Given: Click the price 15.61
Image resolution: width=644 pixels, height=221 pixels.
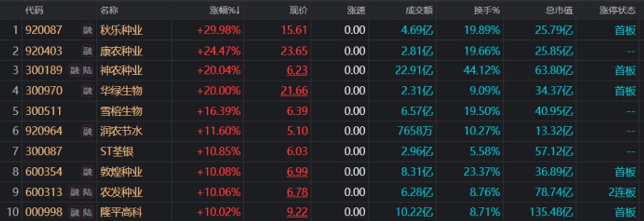Looking at the screenshot, I should [x=294, y=31].
